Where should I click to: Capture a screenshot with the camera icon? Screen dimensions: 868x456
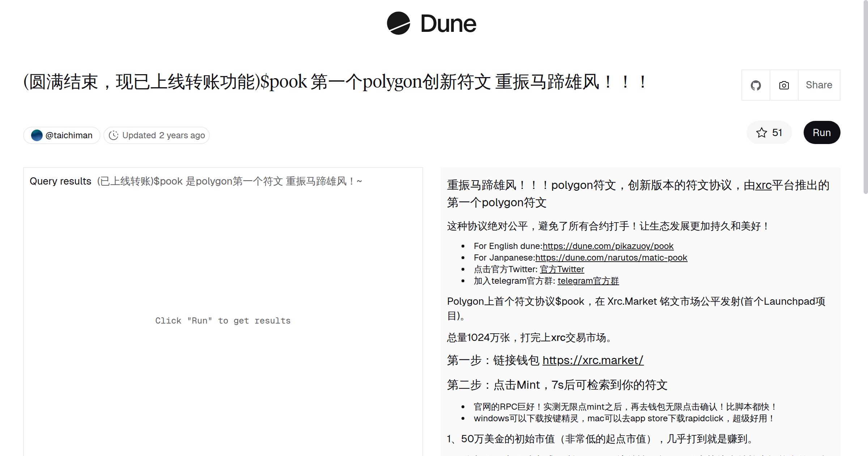[x=783, y=85]
